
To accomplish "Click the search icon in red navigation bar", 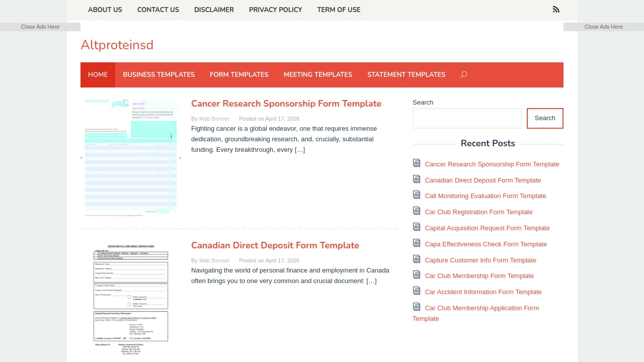I will pyautogui.click(x=463, y=75).
